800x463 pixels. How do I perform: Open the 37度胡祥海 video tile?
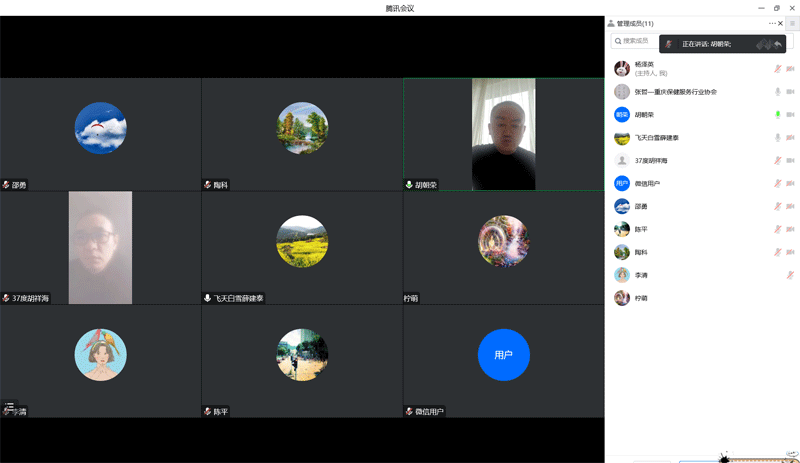click(x=101, y=248)
